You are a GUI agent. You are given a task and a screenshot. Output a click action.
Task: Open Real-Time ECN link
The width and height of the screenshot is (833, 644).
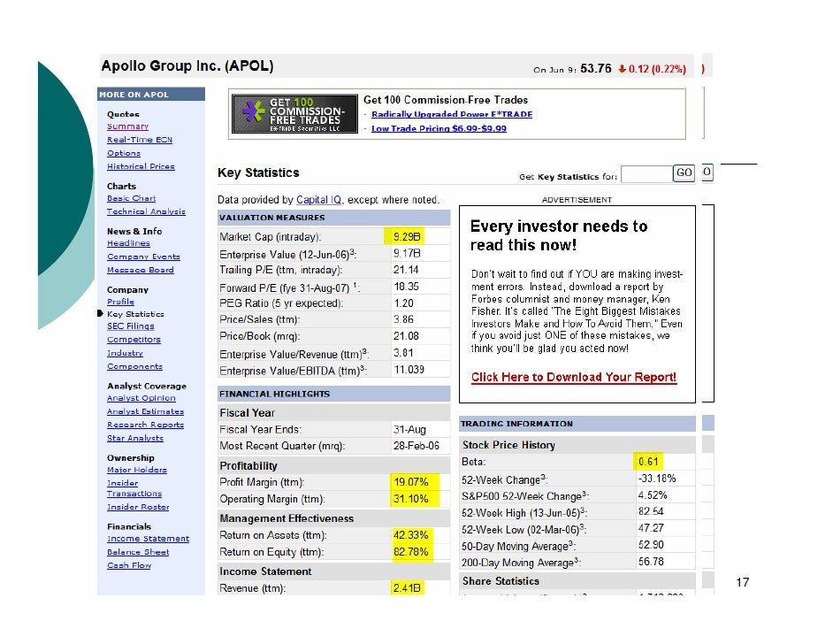coord(140,140)
